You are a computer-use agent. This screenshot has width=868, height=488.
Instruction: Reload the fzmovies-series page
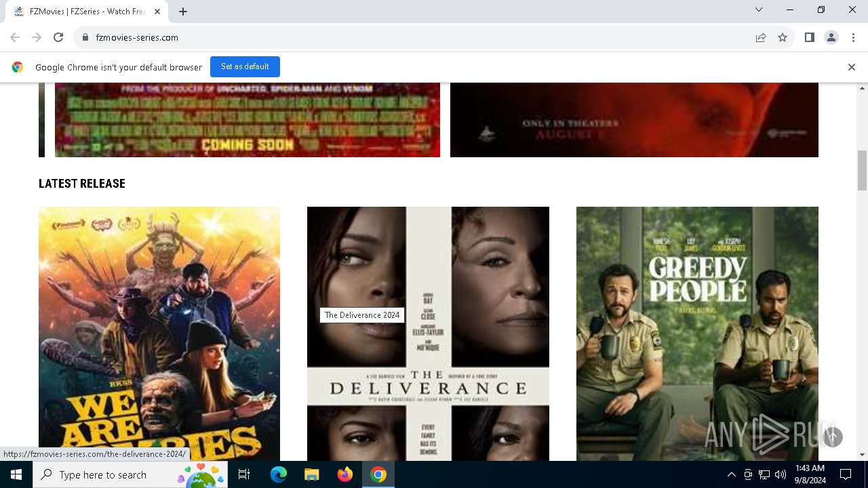click(58, 37)
